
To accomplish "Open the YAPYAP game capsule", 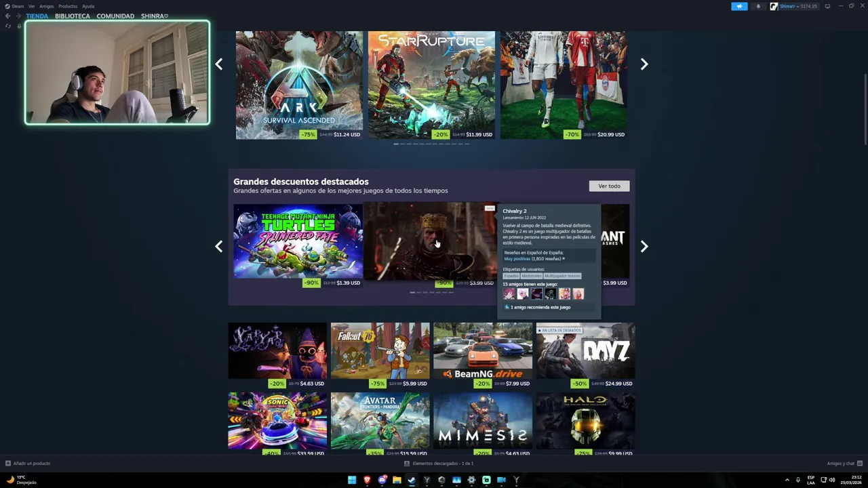I will (x=277, y=350).
